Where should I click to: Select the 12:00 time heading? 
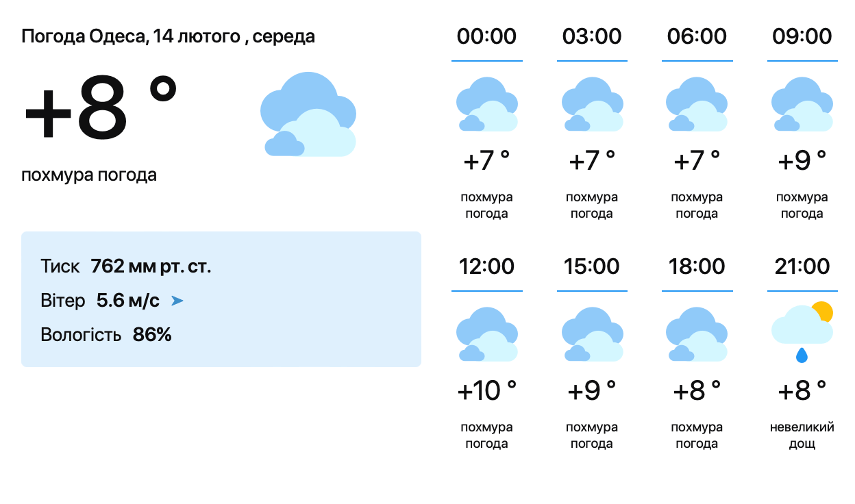[486, 266]
